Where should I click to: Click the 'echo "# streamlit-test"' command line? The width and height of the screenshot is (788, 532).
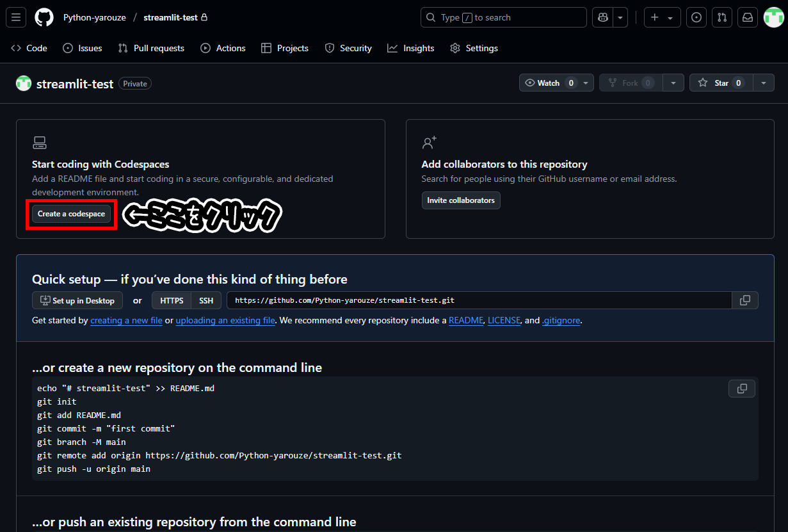[125, 388]
